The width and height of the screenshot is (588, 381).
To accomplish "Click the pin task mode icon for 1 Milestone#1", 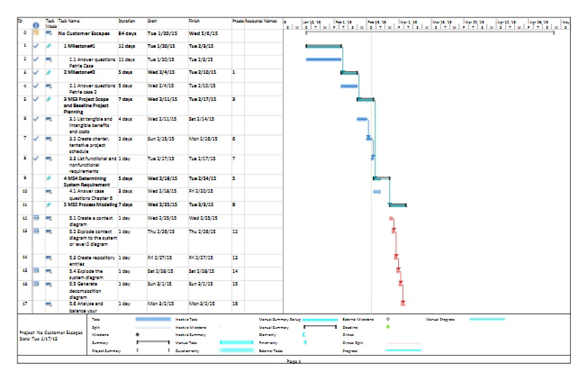I will point(49,46).
